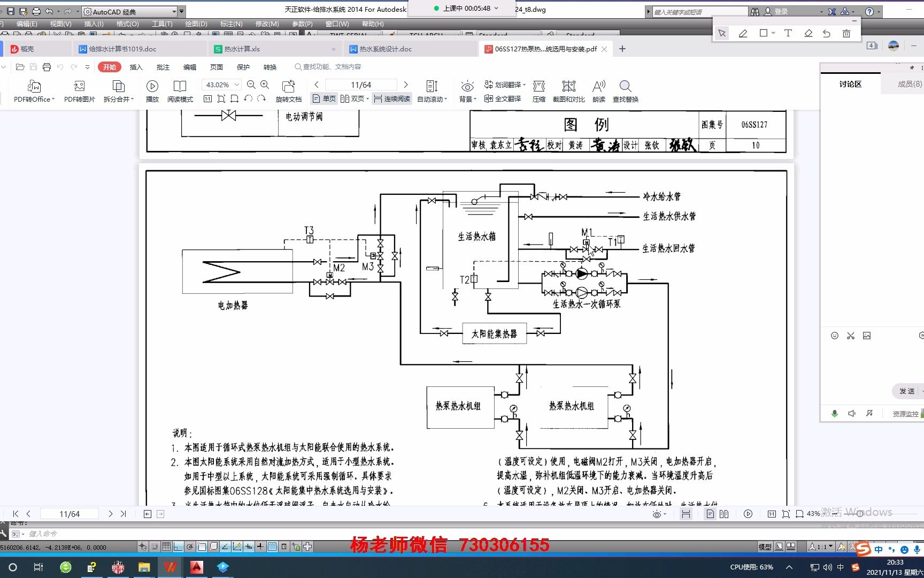This screenshot has width=924, height=578.
Task: Select the text T tool in floating toolbar
Action: click(x=788, y=33)
